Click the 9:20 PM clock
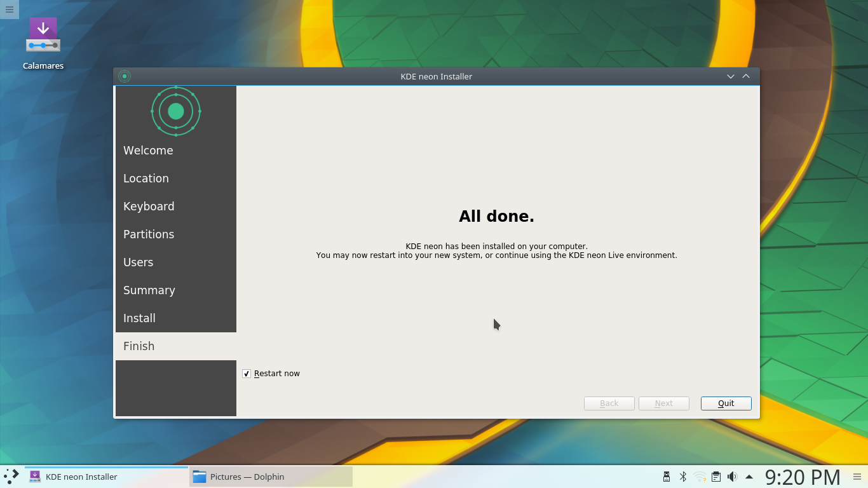Image resolution: width=868 pixels, height=488 pixels. point(803,477)
